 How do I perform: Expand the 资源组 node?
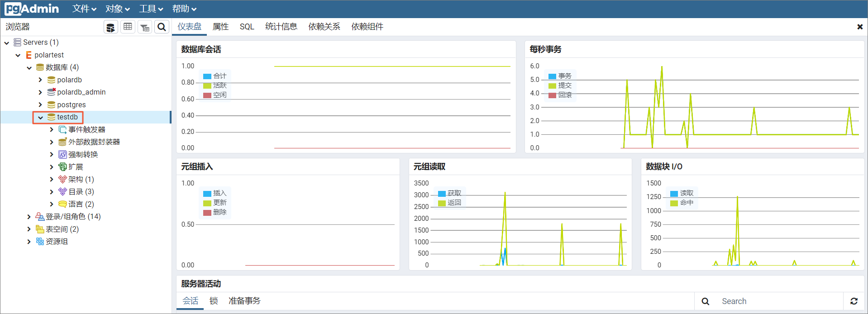coord(29,242)
